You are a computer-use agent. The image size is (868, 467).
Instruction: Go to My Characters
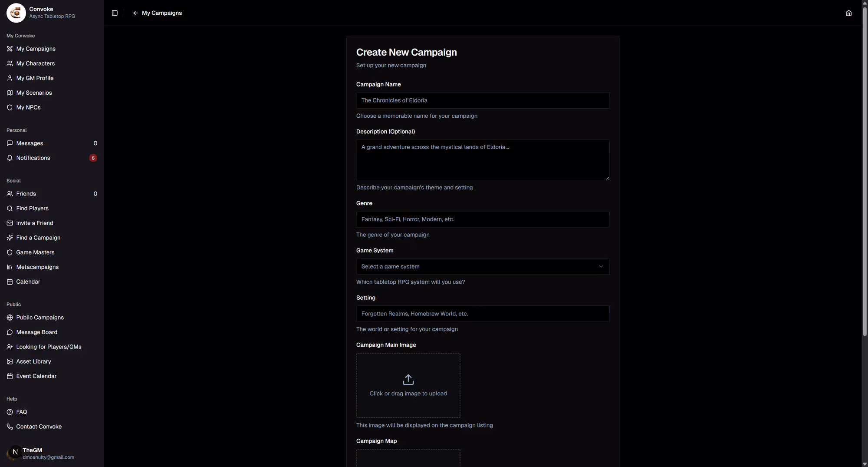click(52, 63)
